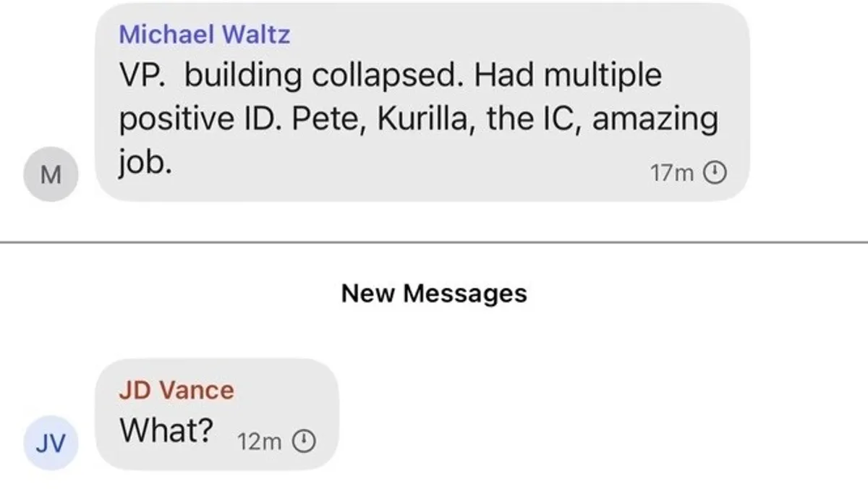Viewport: 868px width, 489px height.
Task: Click the 12m timestamp
Action: 259,441
